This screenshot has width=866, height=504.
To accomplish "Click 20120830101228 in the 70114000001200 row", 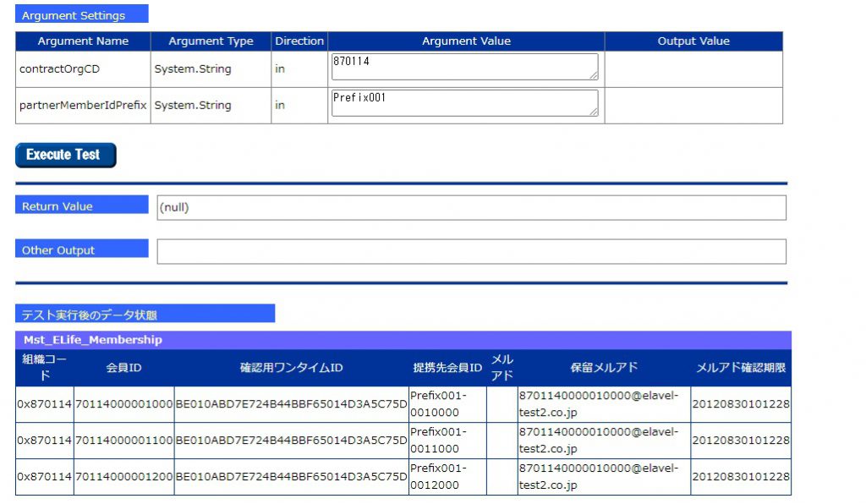I will click(x=741, y=477).
